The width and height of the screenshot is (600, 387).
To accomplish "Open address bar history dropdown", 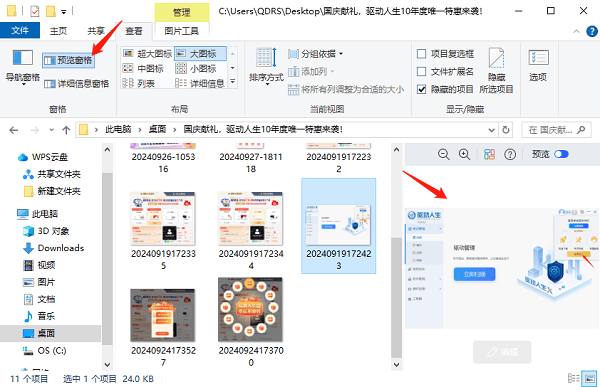I will (492, 130).
